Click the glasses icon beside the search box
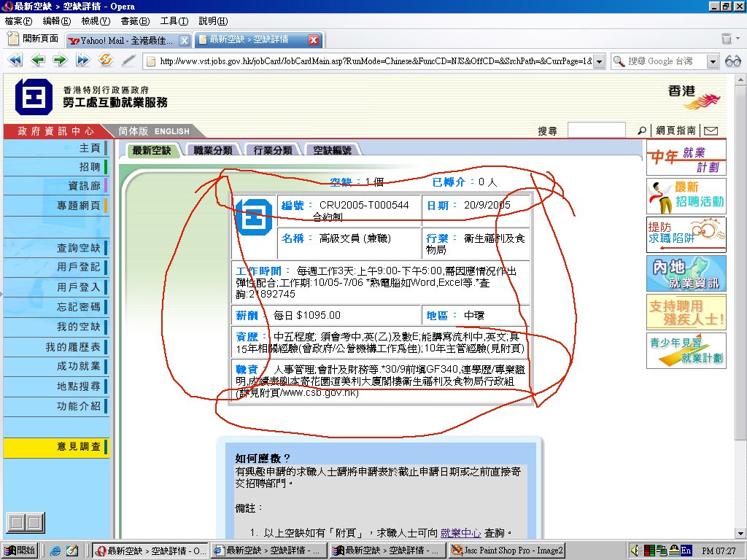The image size is (747, 560). [733, 61]
